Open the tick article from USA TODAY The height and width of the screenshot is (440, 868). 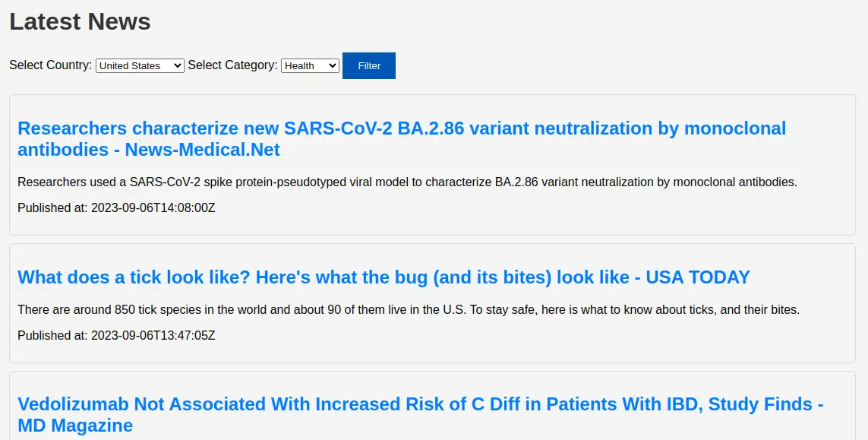[x=383, y=277]
